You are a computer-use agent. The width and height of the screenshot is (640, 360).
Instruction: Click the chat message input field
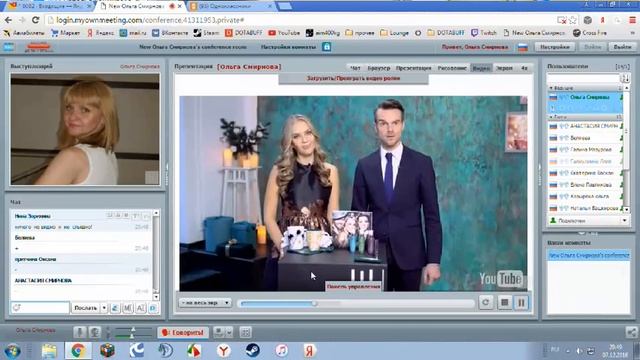(x=40, y=308)
